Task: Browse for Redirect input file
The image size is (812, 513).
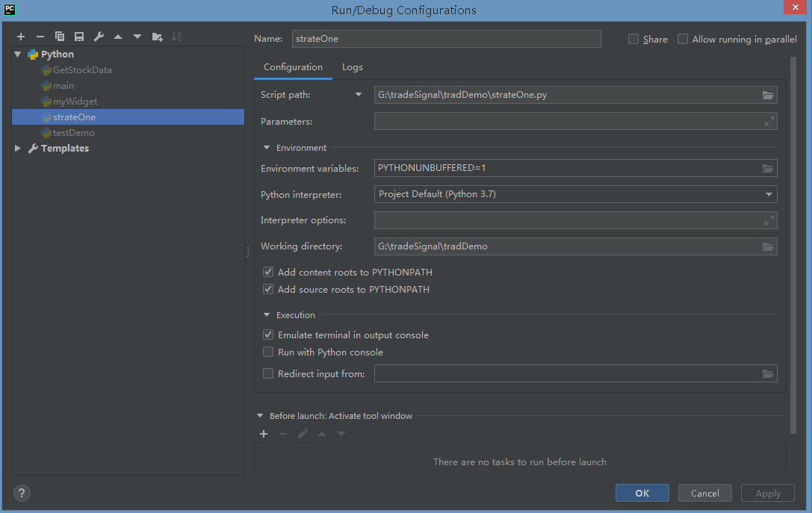Action: tap(767, 374)
